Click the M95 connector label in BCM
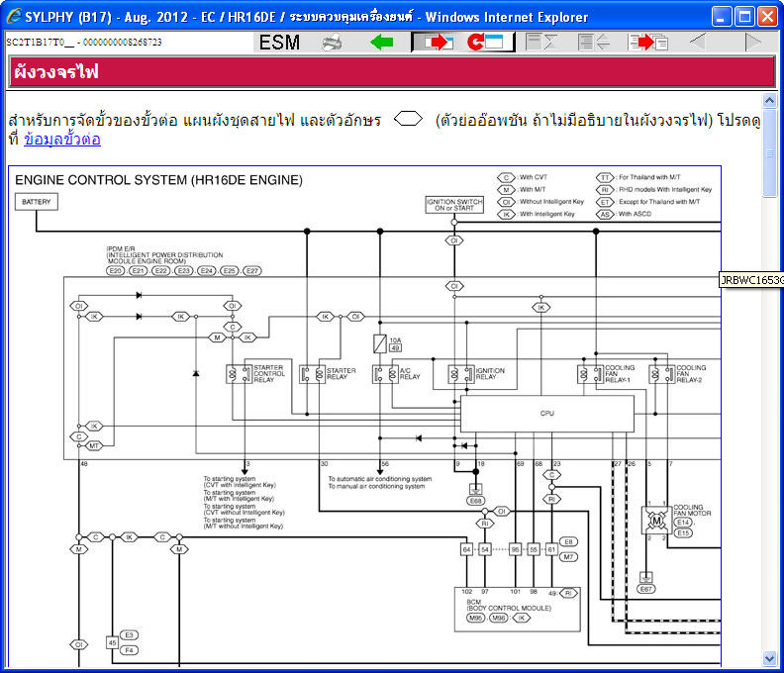Image resolution: width=784 pixels, height=673 pixels. [475, 618]
